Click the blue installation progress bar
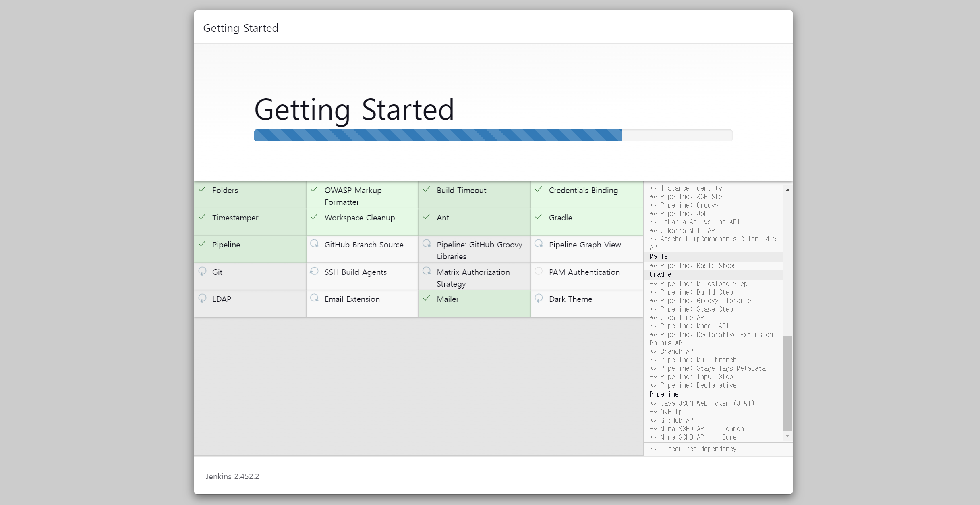 pos(438,135)
